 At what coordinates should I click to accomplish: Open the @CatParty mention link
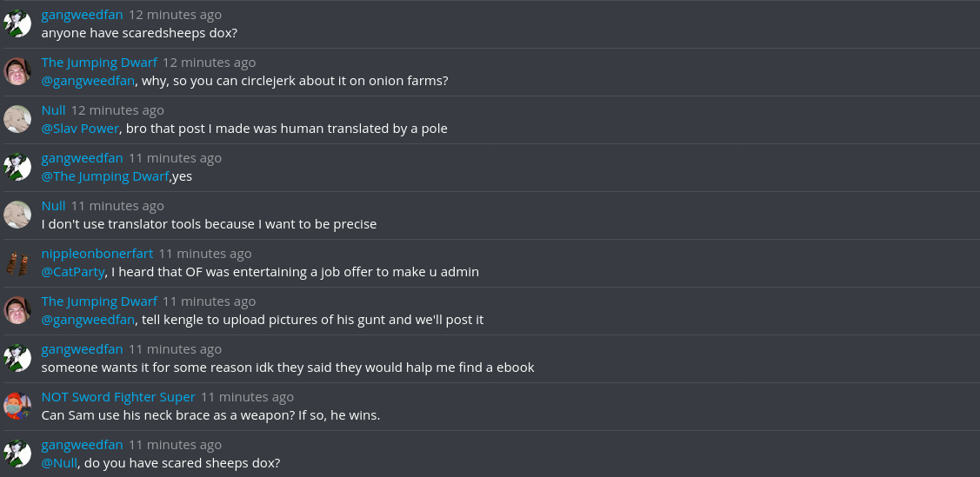(73, 272)
